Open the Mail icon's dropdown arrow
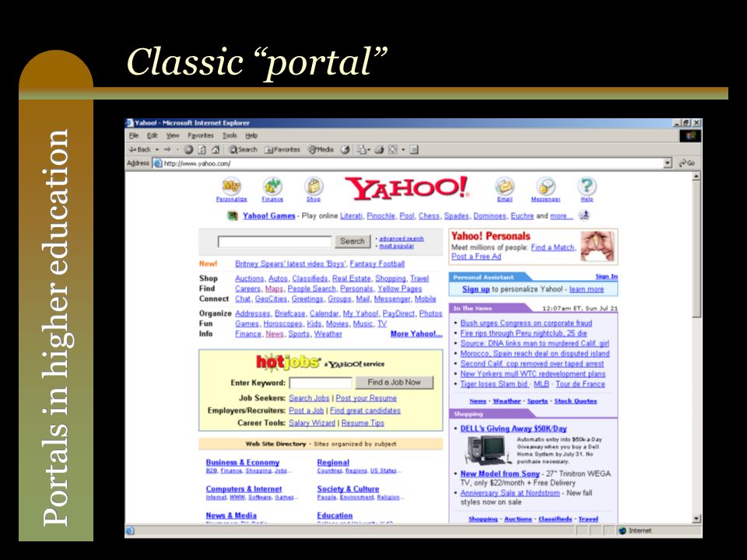This screenshot has width=747, height=560. point(368,149)
